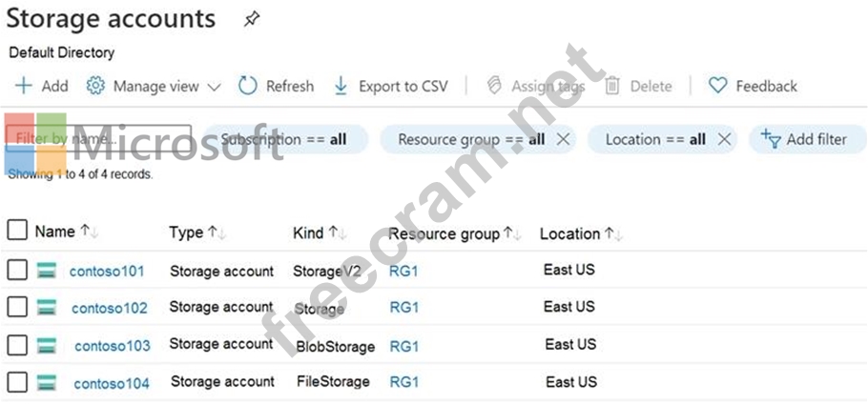Screen dimensions: 868x404
Task: Open RG1 link in the contoso101 row
Action: coord(403,272)
